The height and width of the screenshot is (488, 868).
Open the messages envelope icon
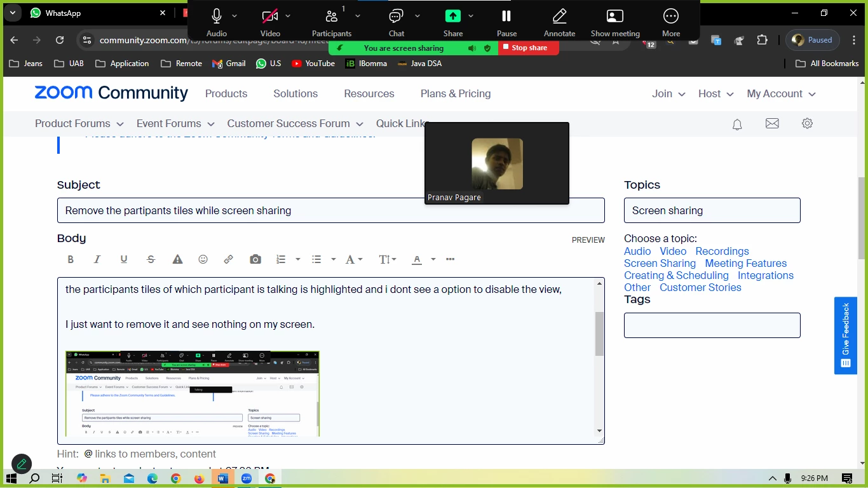[x=772, y=123]
